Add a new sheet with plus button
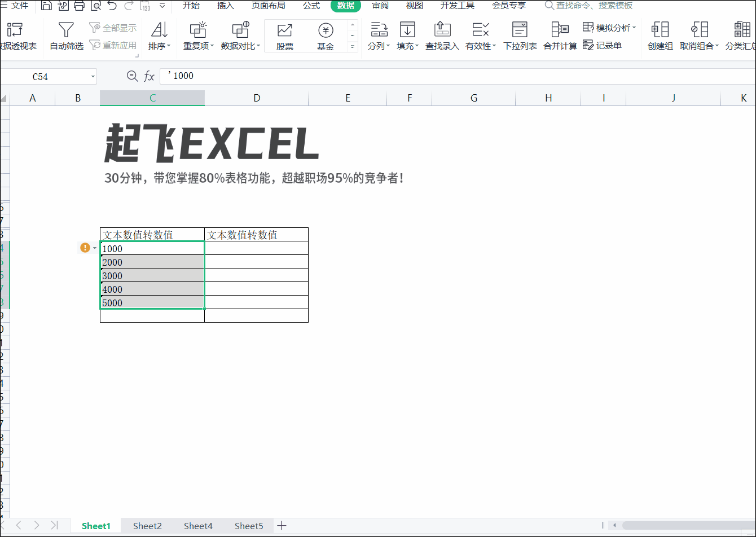Screen dimensions: 756x537 click(x=282, y=526)
